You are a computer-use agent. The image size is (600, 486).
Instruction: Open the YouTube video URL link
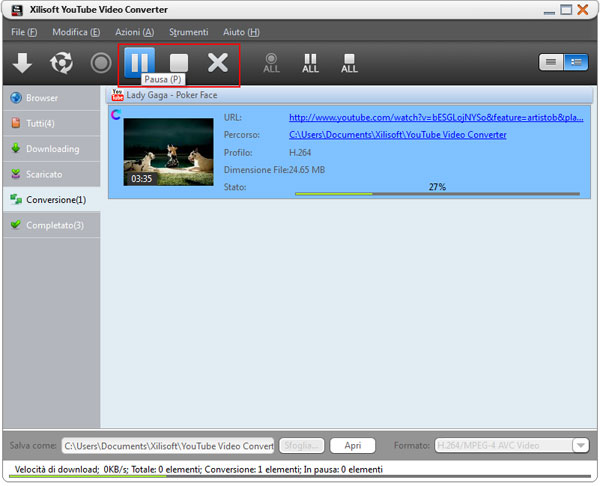coord(436,117)
